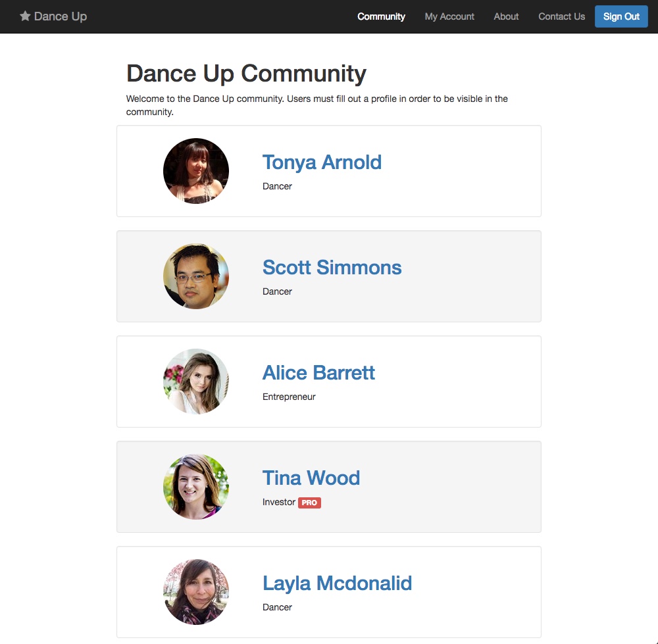Click Scott Simmons' avatar image

coord(195,276)
